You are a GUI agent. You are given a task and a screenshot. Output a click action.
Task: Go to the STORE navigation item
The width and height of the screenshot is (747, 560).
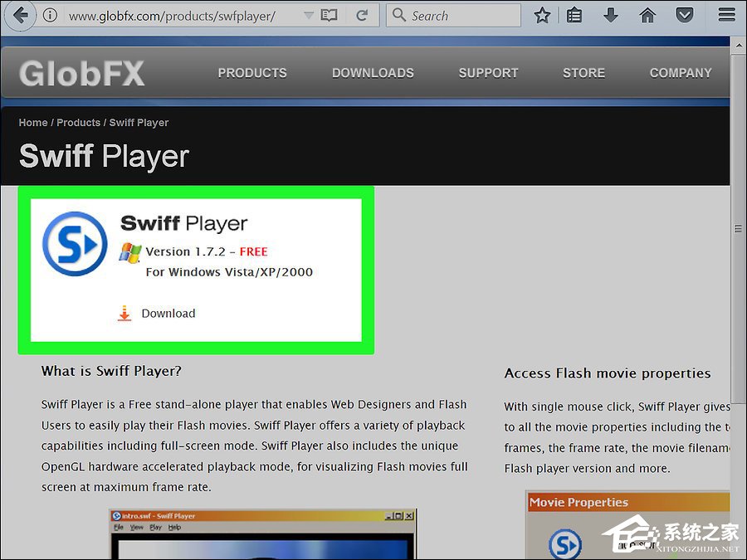[x=583, y=73]
